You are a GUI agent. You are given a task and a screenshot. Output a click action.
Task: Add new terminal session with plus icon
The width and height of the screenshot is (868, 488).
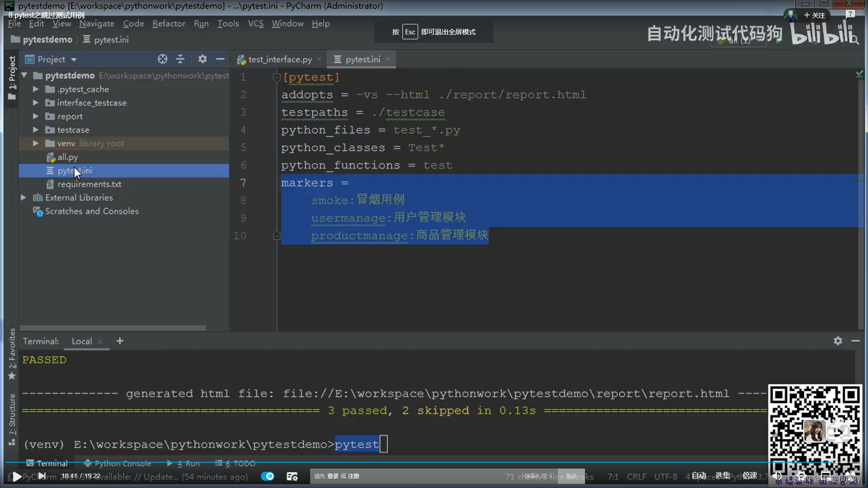click(120, 341)
